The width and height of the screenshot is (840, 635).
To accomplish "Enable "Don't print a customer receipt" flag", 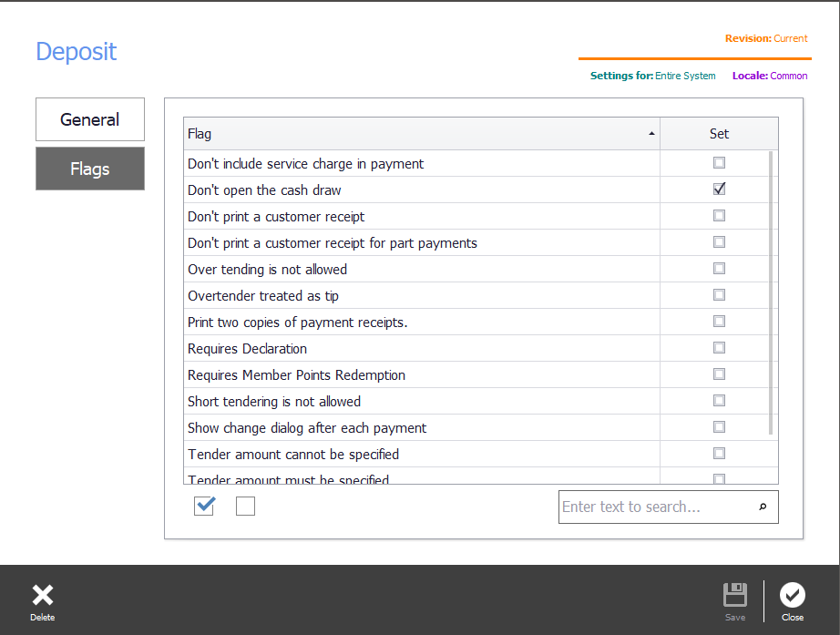I will [x=719, y=216].
